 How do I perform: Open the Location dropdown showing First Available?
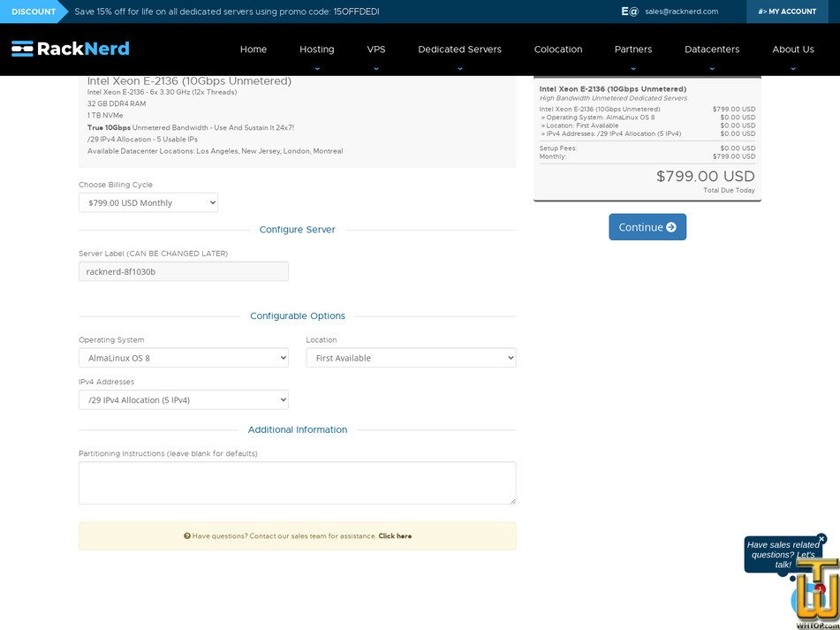[410, 358]
